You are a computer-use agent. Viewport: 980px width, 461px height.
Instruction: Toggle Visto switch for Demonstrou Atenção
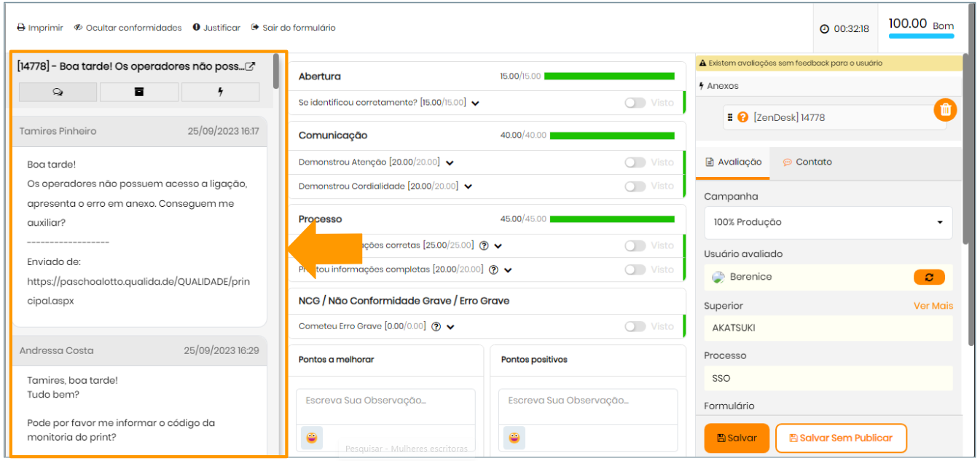pyautogui.click(x=635, y=162)
